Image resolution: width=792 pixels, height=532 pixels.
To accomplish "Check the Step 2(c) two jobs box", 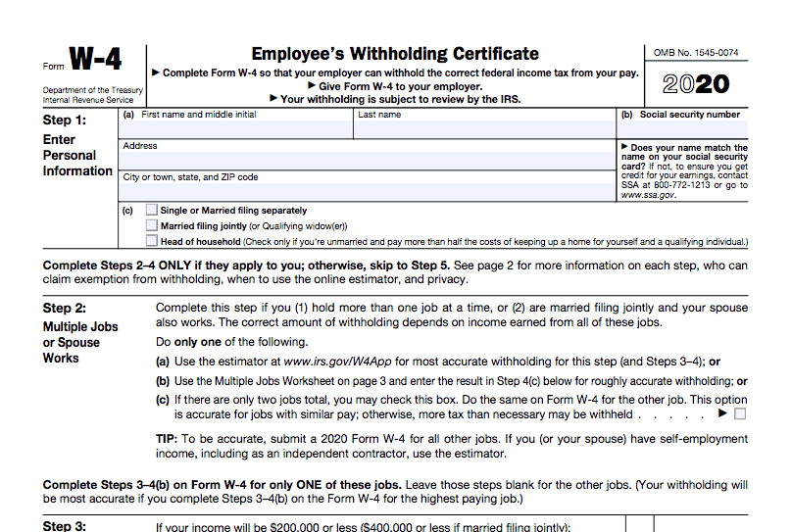I will pos(740,413).
